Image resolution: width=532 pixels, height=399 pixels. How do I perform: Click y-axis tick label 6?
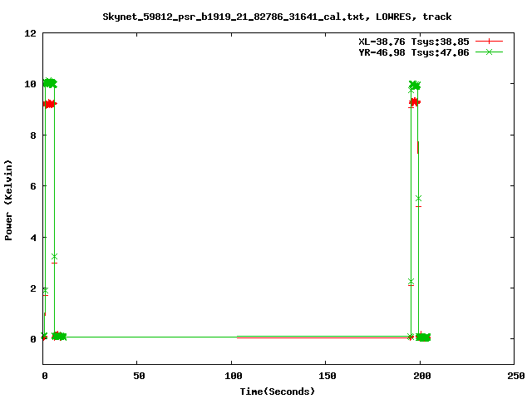(33, 186)
